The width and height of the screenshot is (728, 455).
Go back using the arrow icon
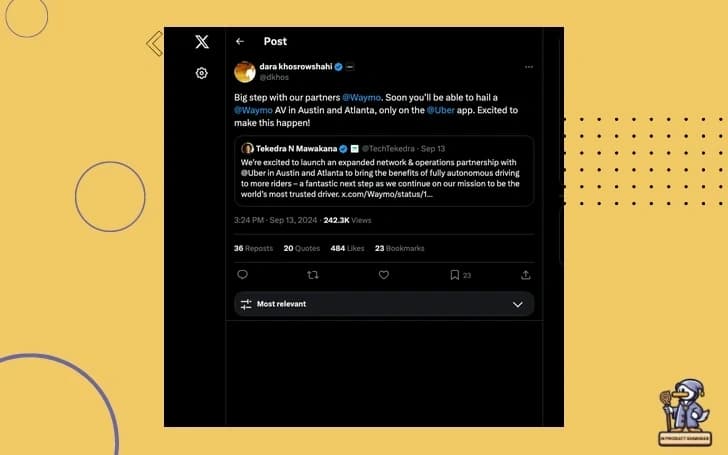point(240,41)
